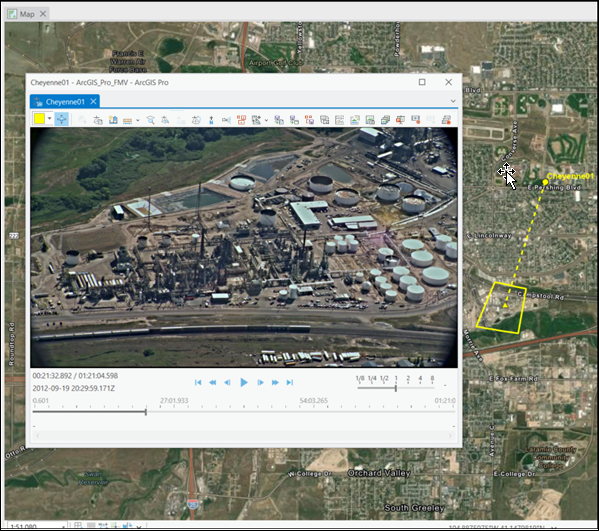This screenshot has height=531, width=599.
Task: Click the Export to PowerPoint icon
Action: pyautogui.click(x=400, y=120)
